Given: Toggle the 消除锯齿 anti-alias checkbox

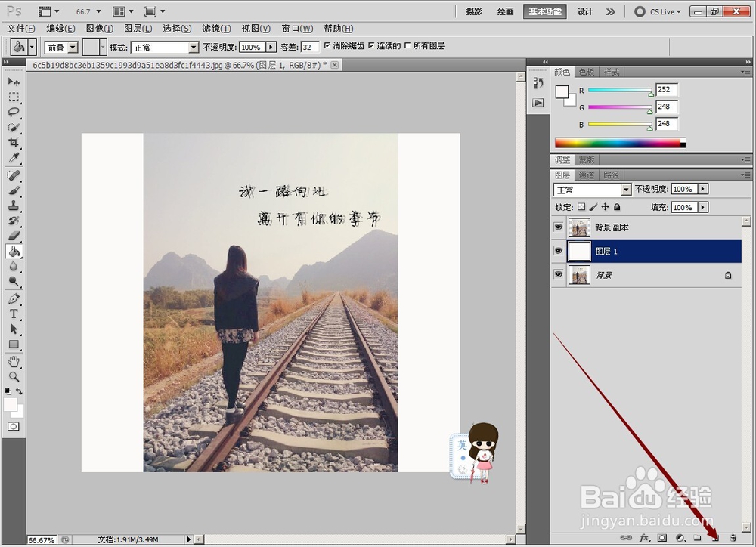Looking at the screenshot, I should coord(327,45).
